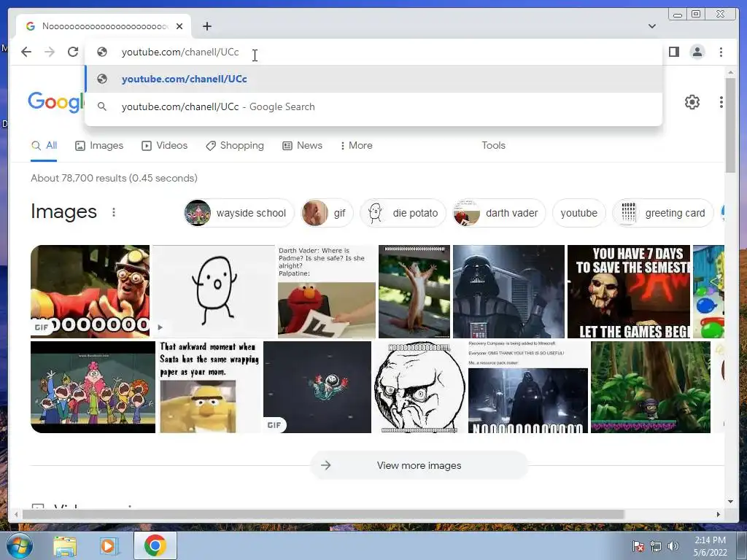Open the Elmo Darth Vader meme thumbnail

(327, 292)
